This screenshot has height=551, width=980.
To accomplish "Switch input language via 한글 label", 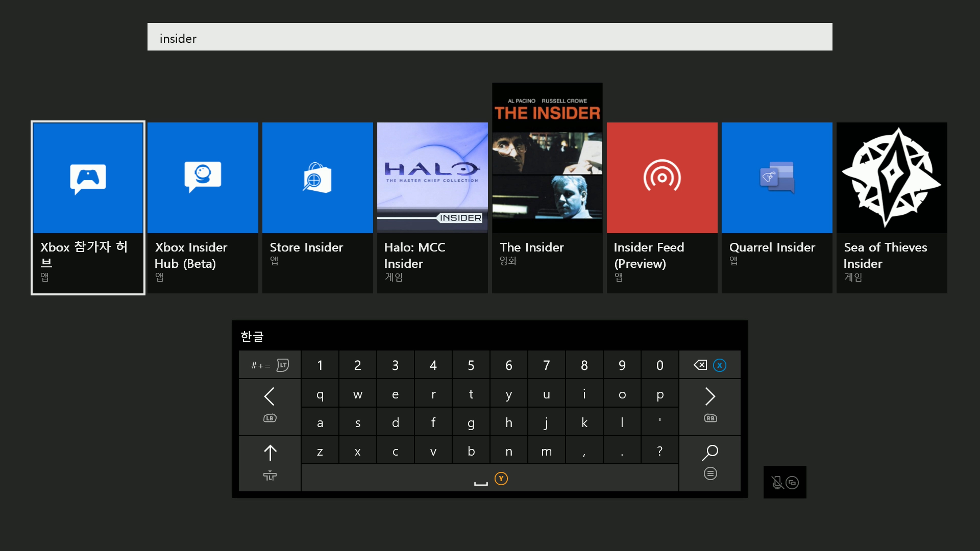I will tap(252, 336).
